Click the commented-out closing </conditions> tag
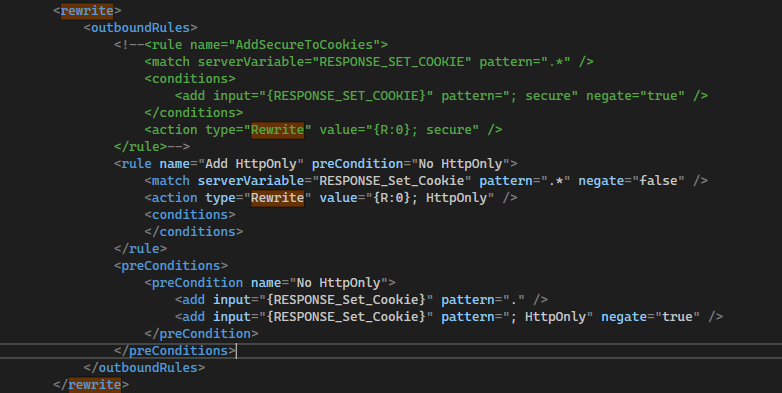The height and width of the screenshot is (393, 782). [194, 112]
